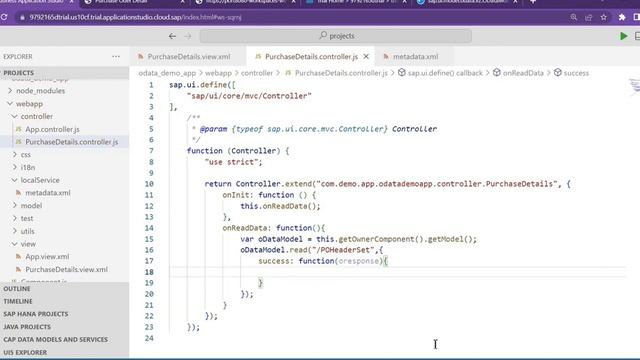Open a new browser tab
Image resolution: width=640 pixels, height=360 pixels.
click(x=533, y=2)
